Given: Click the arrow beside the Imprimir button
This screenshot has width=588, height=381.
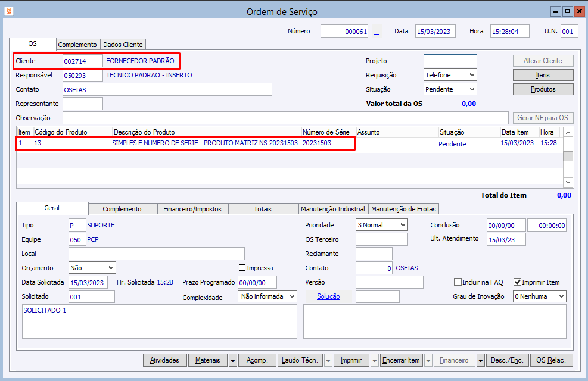Looking at the screenshot, I should click(374, 360).
